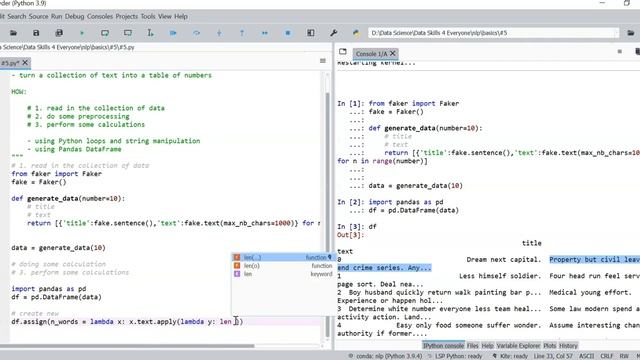Screen dimensions: 640x360
Task: Maximize current pane toolbar icon
Action: coord(311,33)
